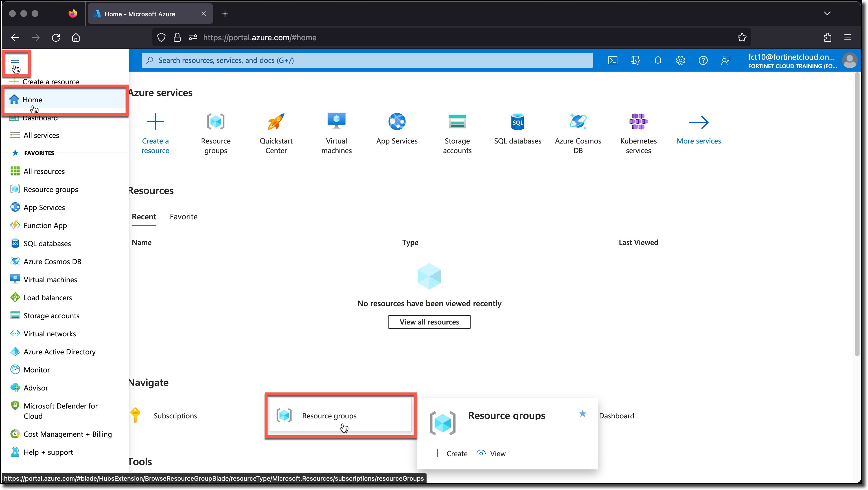This screenshot has height=490, width=868.
Task: Reload the page in Firefox
Action: (x=56, y=37)
